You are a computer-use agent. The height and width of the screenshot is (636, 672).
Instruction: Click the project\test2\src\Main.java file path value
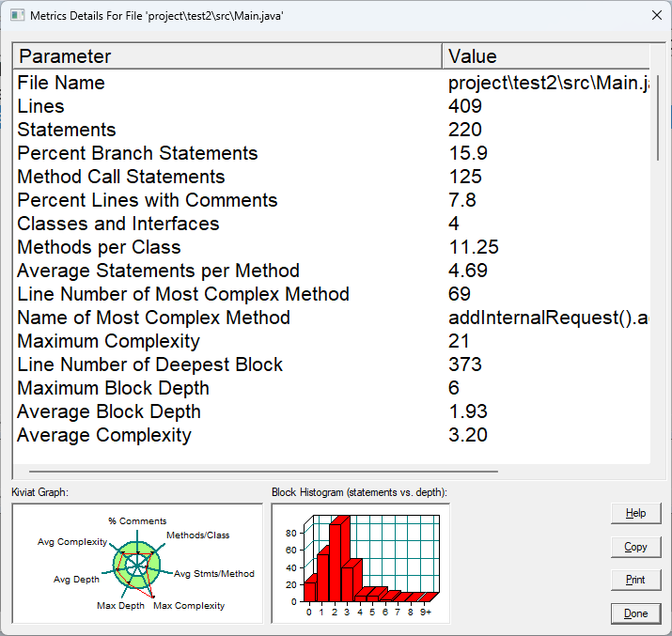[x=549, y=83]
